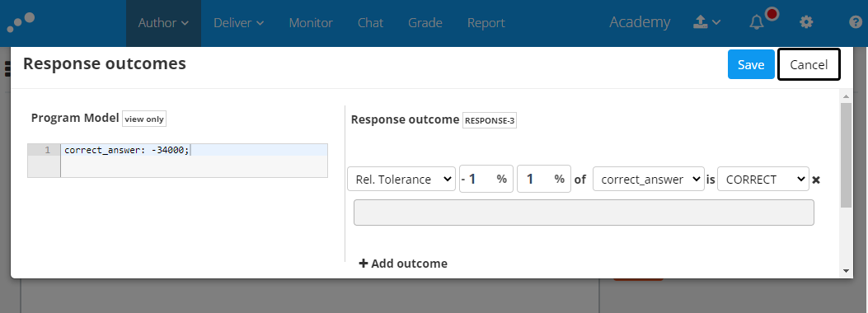Screen dimensions: 868x313
Task: Click the dialog scrollbar down arrow
Action: (845, 271)
